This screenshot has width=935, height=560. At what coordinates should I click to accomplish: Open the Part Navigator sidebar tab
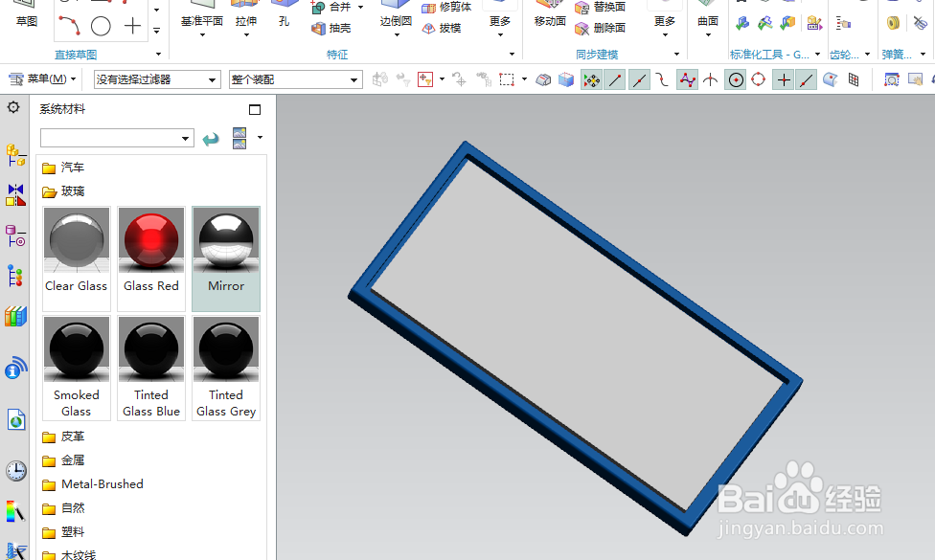point(15,235)
